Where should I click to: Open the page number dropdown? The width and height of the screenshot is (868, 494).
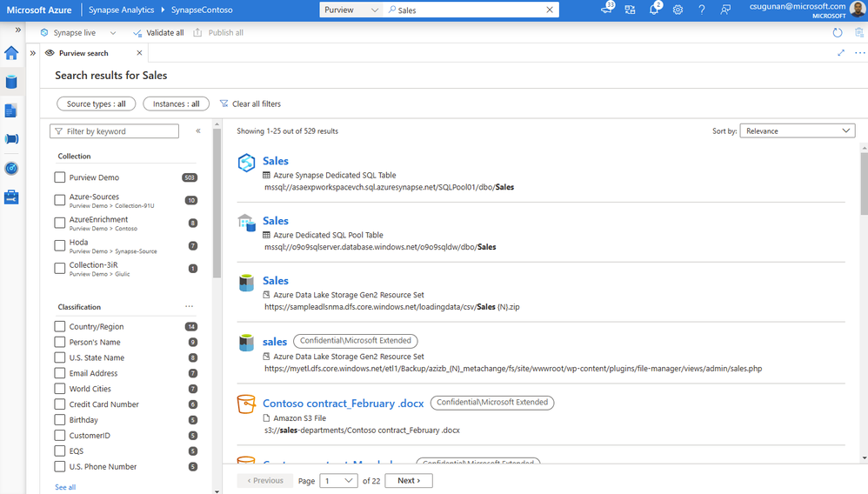[x=338, y=481]
